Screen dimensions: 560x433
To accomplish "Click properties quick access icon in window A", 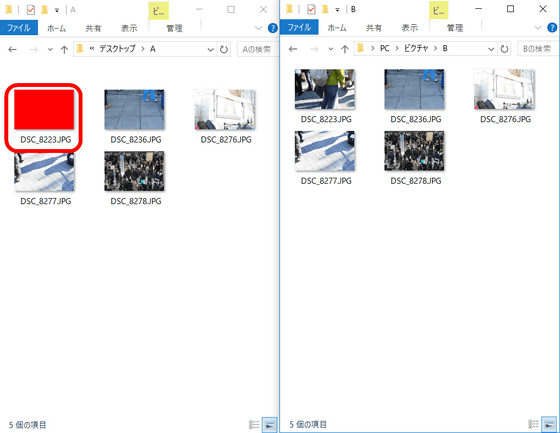I will pyautogui.click(x=31, y=10).
